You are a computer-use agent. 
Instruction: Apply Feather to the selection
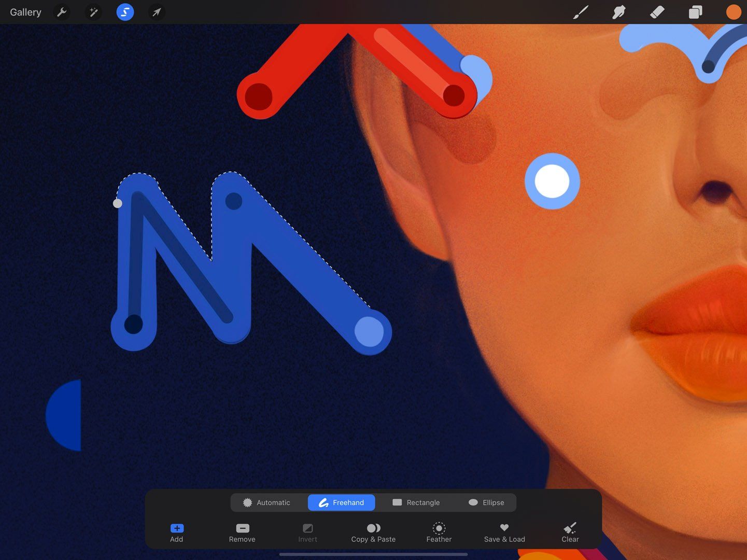tap(439, 533)
